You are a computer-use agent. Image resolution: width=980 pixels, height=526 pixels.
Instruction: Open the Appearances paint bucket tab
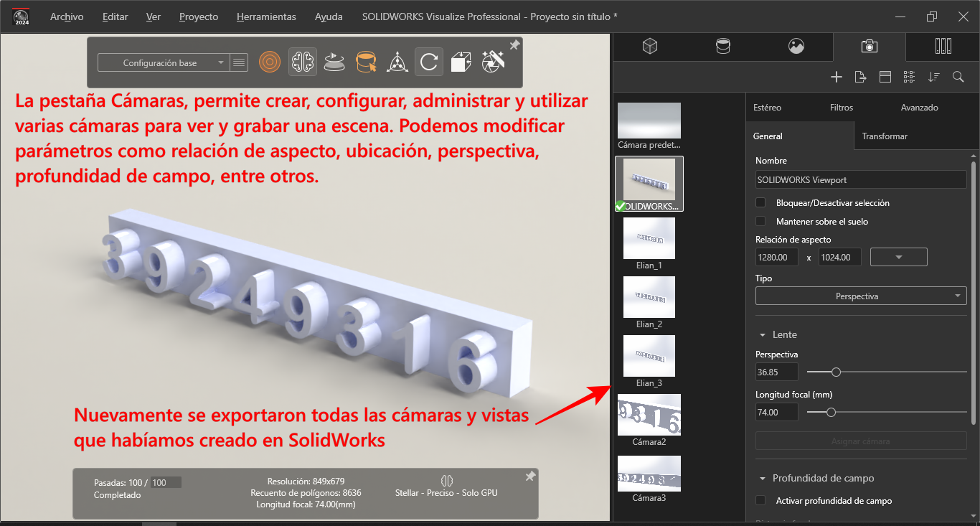pyautogui.click(x=723, y=47)
